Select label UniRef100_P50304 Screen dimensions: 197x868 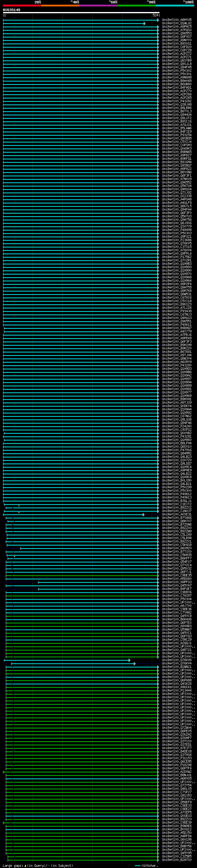[x=177, y=599]
